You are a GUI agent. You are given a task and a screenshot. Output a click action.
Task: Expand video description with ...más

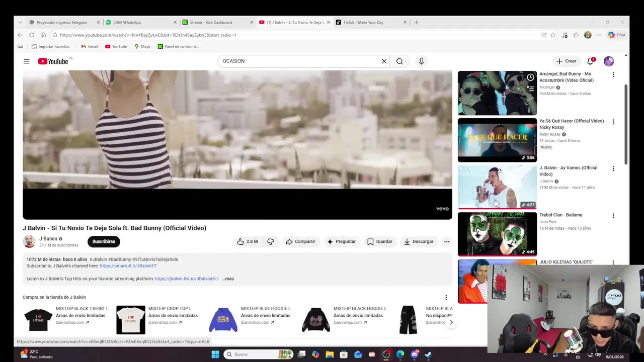(x=228, y=279)
